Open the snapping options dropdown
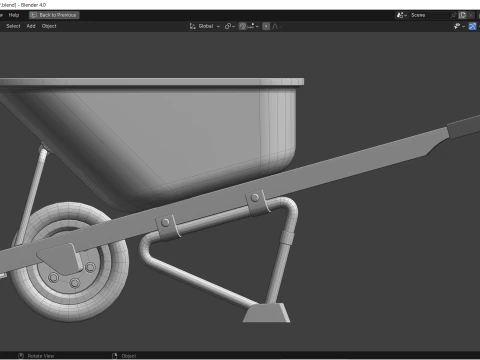Viewport: 480px width, 360px height. pyautogui.click(x=253, y=26)
